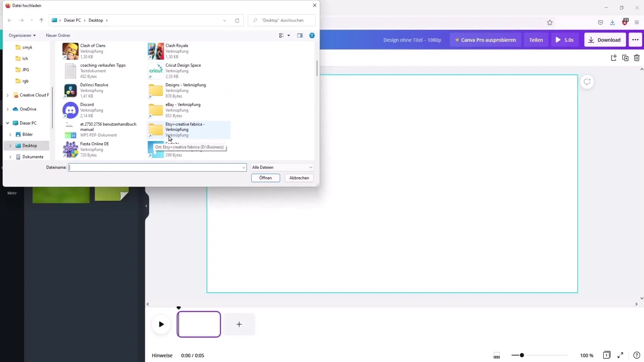Open Firefox downloads panel

(x=612, y=23)
